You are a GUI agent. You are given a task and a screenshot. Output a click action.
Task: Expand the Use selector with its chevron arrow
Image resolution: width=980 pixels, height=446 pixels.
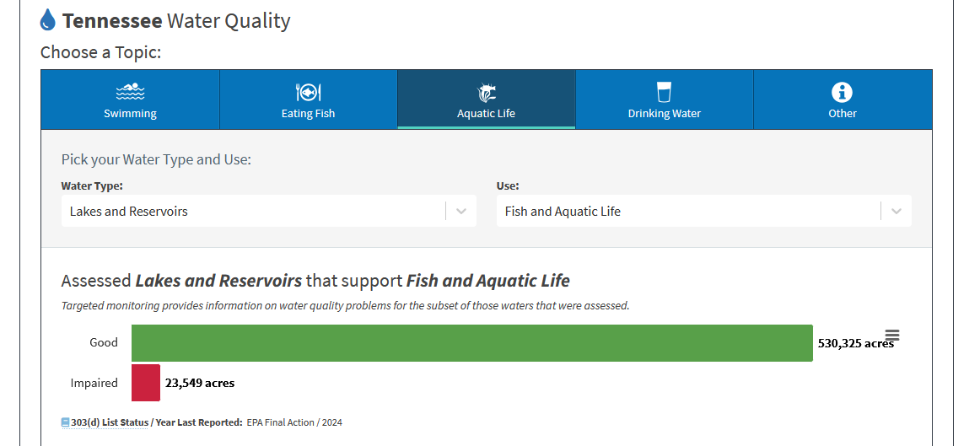coord(897,212)
